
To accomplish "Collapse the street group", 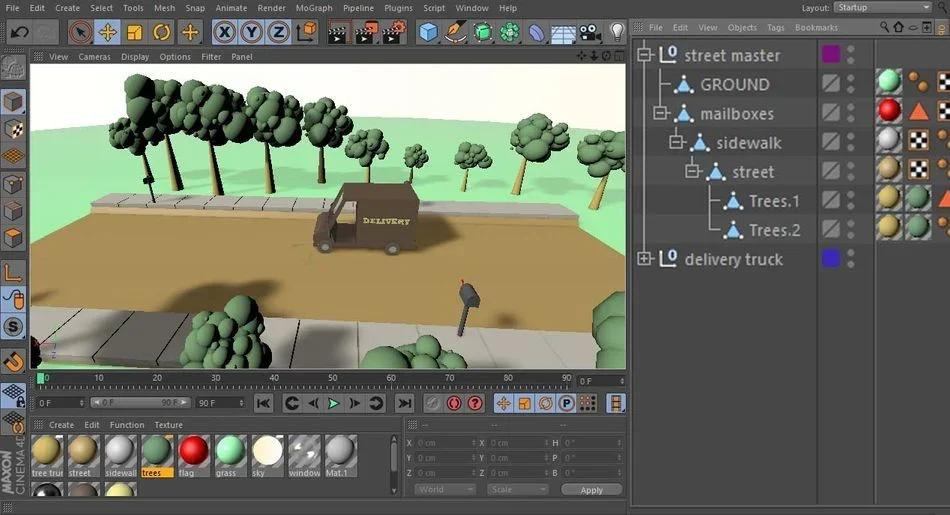I will tap(693, 171).
